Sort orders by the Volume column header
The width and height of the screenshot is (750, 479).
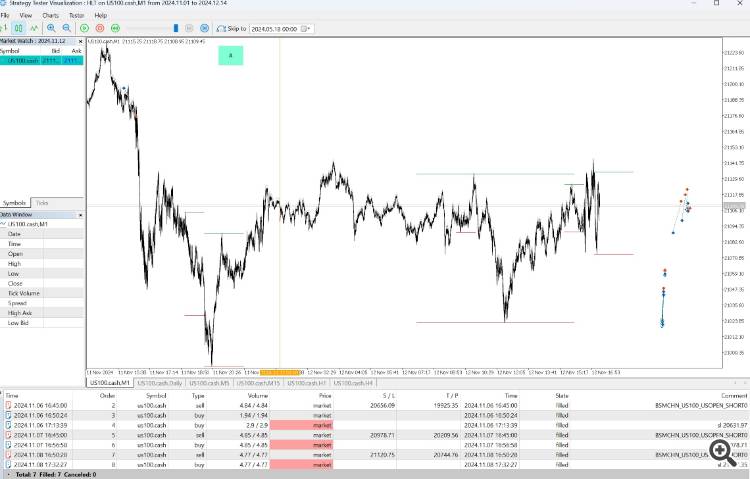point(258,396)
